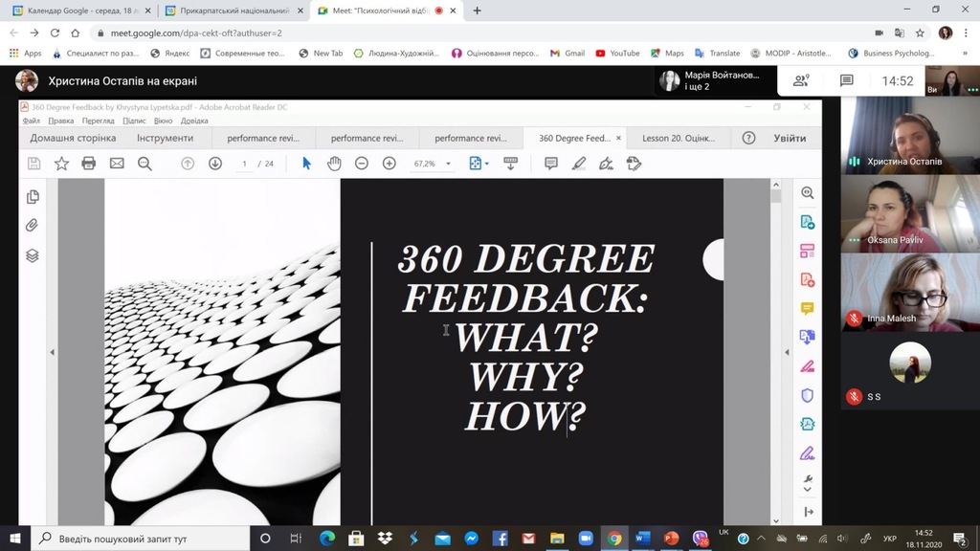Open the zoom percentage dropdown 67,2%

coord(433,164)
